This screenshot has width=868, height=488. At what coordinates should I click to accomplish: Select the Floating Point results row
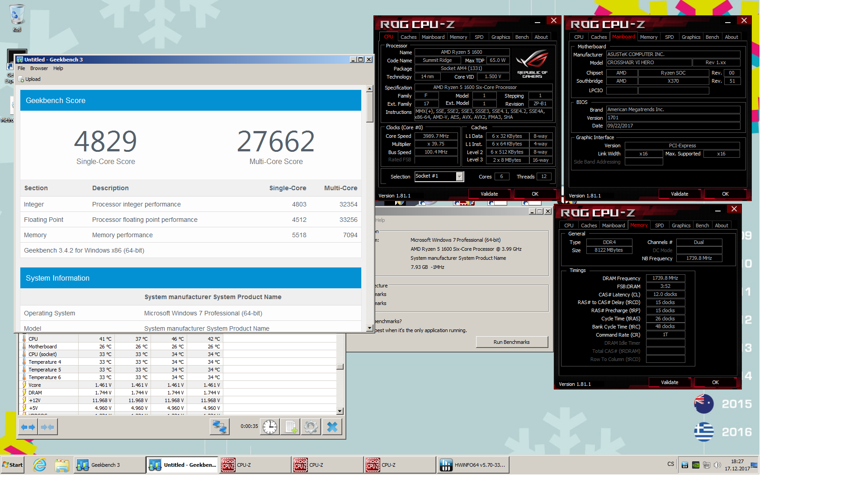point(190,220)
